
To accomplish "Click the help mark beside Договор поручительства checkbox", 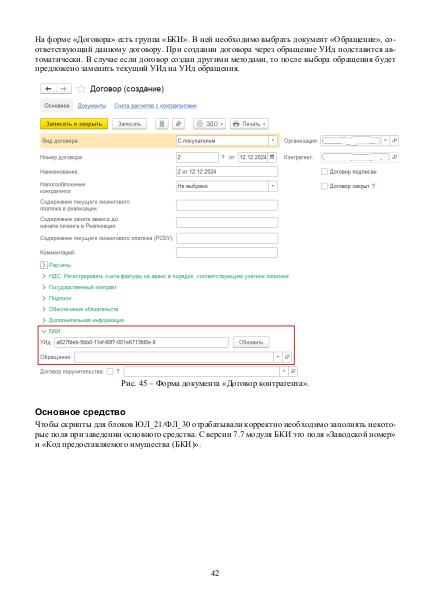I will tap(118, 372).
